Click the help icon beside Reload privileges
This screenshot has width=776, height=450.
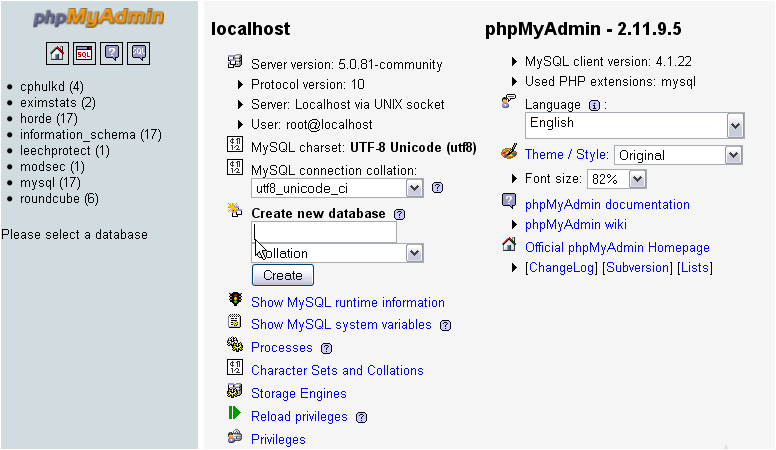point(362,417)
